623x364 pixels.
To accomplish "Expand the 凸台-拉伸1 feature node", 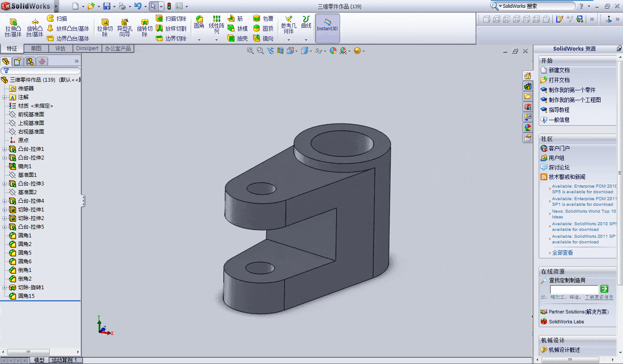I will coord(5,149).
